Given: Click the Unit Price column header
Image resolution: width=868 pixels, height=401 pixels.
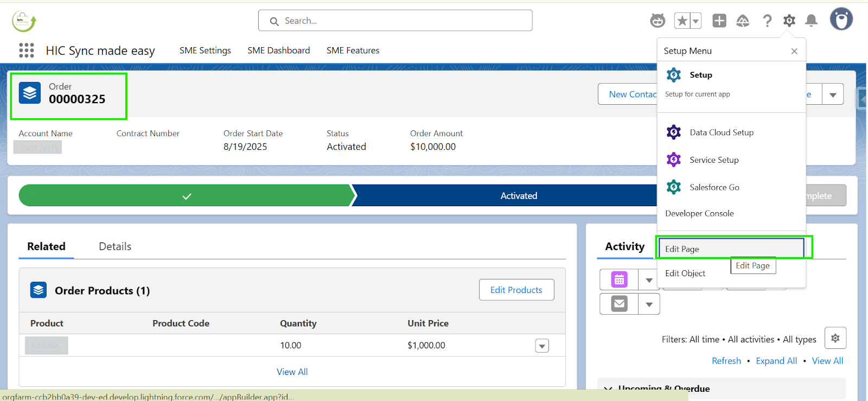Looking at the screenshot, I should click(x=428, y=323).
